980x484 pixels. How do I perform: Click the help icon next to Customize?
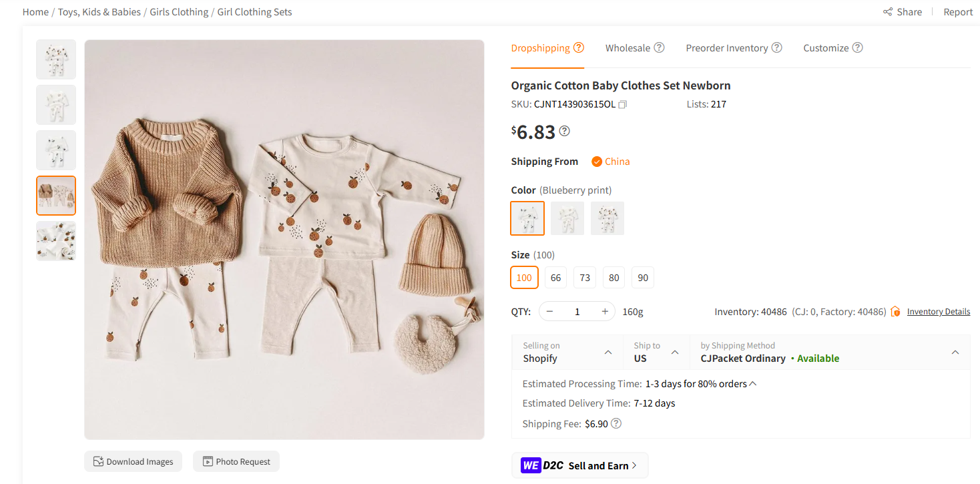[858, 47]
